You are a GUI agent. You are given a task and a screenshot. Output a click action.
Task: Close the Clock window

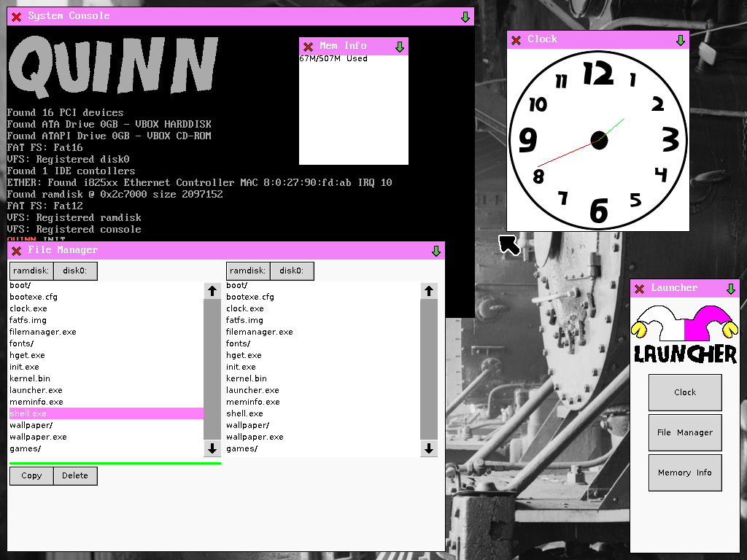[x=516, y=41]
